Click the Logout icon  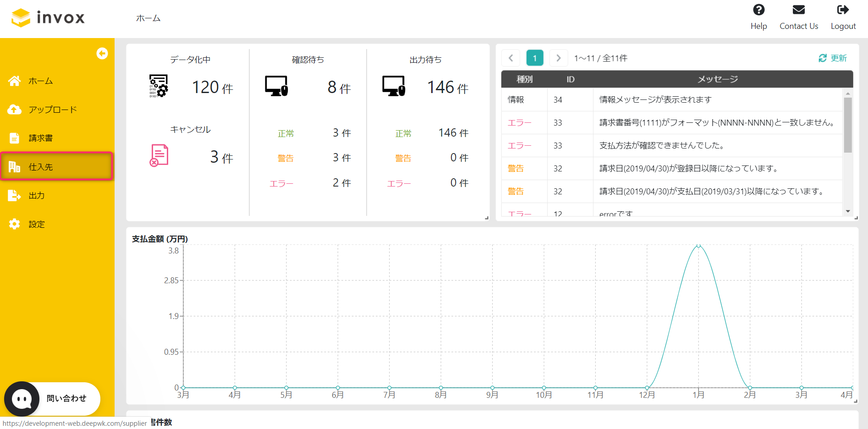click(x=843, y=10)
